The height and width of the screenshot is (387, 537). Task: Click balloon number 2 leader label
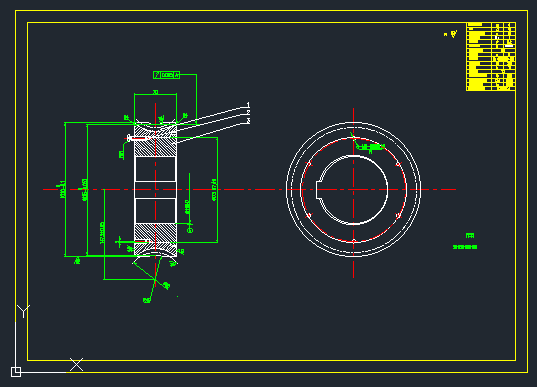[x=248, y=112]
